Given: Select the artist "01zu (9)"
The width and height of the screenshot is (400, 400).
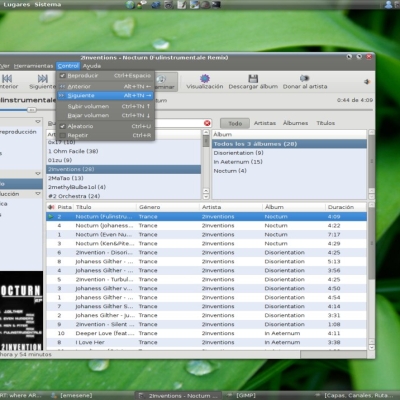Looking at the screenshot, I should pos(123,160).
